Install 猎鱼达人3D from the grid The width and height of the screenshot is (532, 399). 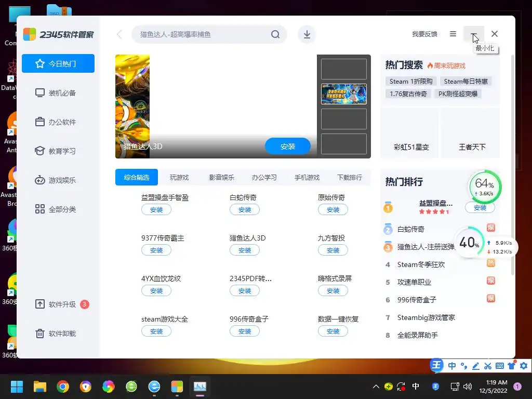(x=245, y=250)
